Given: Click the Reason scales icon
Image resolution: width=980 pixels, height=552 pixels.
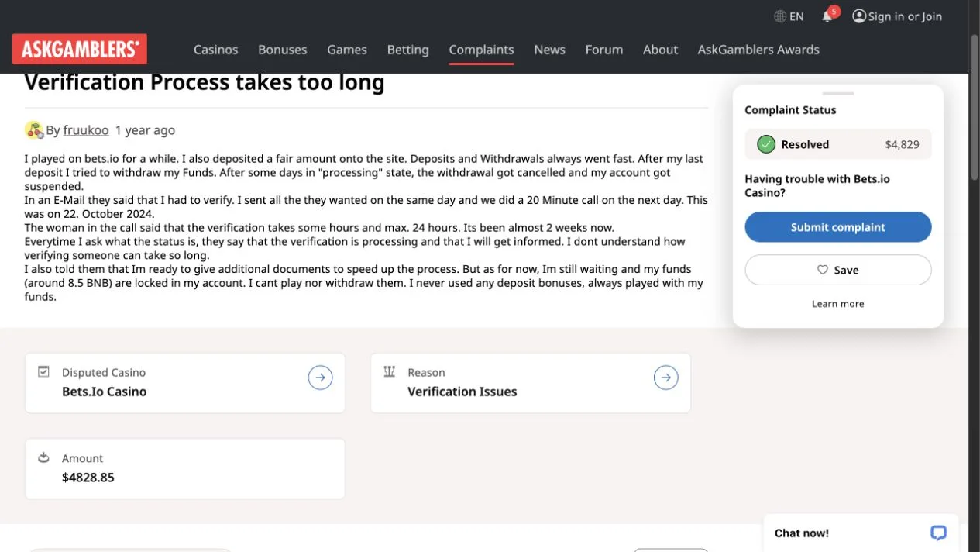Looking at the screenshot, I should click(389, 372).
